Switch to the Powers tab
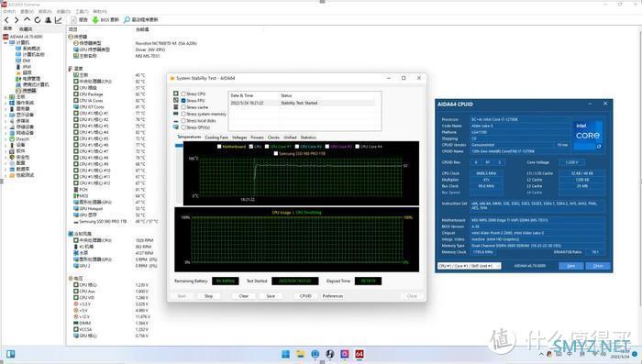 (257, 138)
